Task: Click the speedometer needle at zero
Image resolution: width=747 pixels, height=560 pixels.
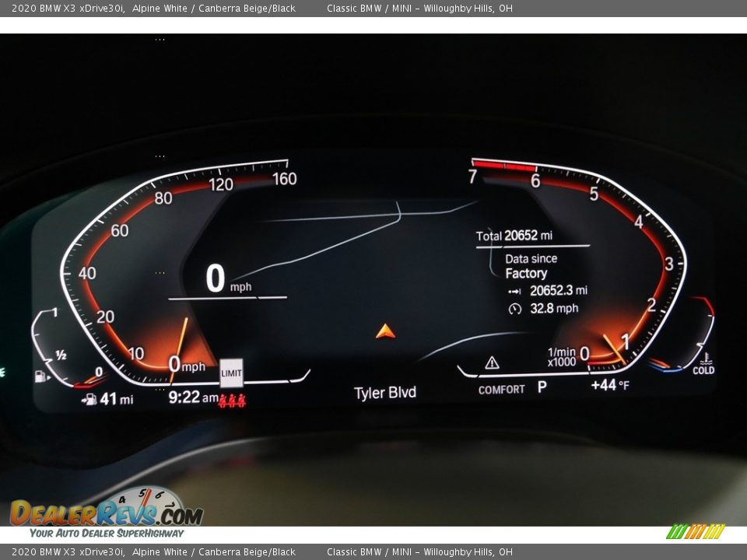Action: coord(179,350)
